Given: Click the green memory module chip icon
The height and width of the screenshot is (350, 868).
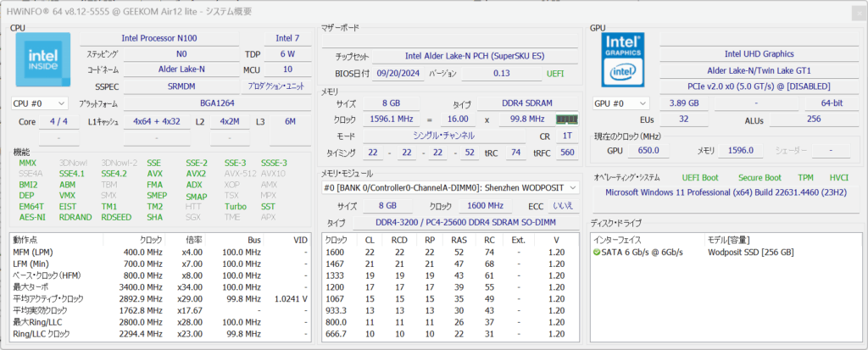Looking at the screenshot, I should [x=565, y=119].
